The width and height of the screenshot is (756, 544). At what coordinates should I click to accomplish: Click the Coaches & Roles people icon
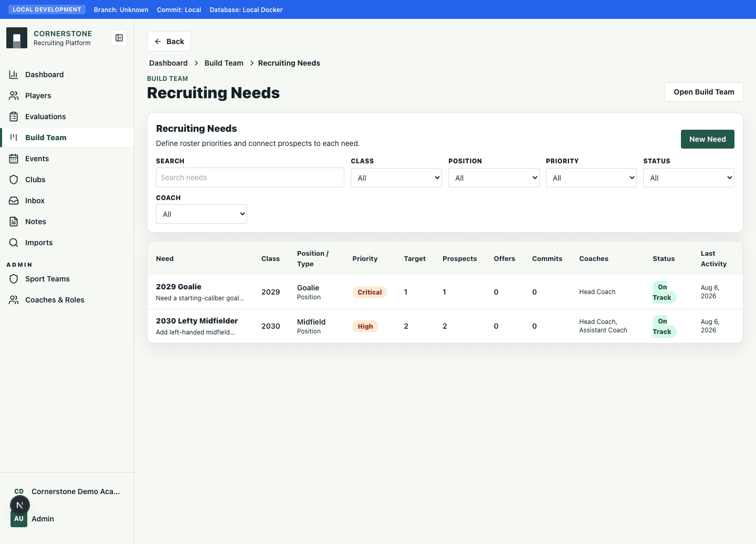(14, 300)
